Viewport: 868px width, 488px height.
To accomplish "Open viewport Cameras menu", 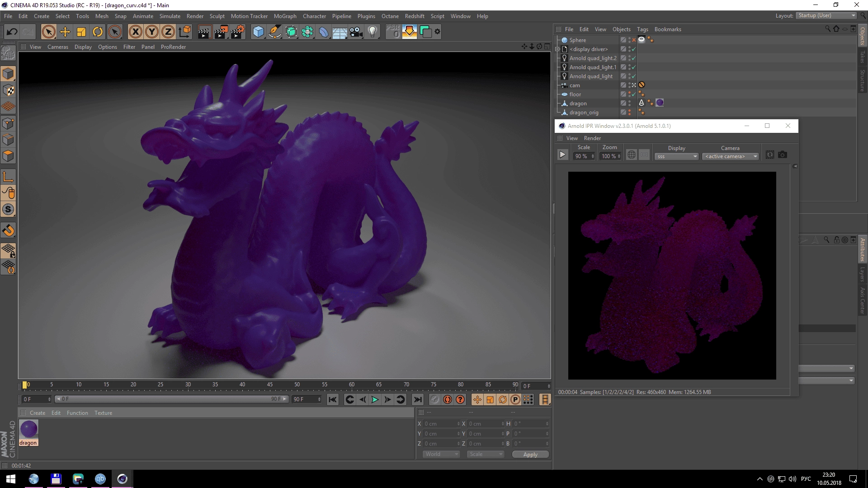I will pyautogui.click(x=58, y=47).
